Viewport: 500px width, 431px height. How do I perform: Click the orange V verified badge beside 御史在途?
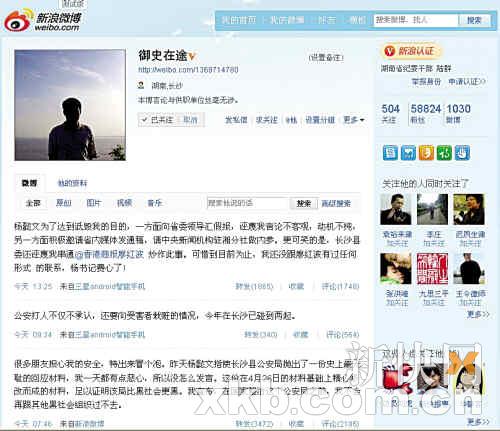[x=191, y=57]
